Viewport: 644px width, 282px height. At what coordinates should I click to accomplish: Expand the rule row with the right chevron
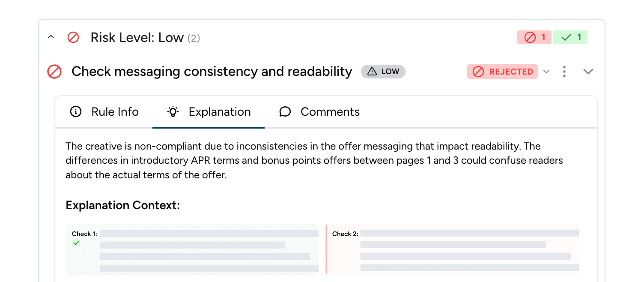click(588, 72)
